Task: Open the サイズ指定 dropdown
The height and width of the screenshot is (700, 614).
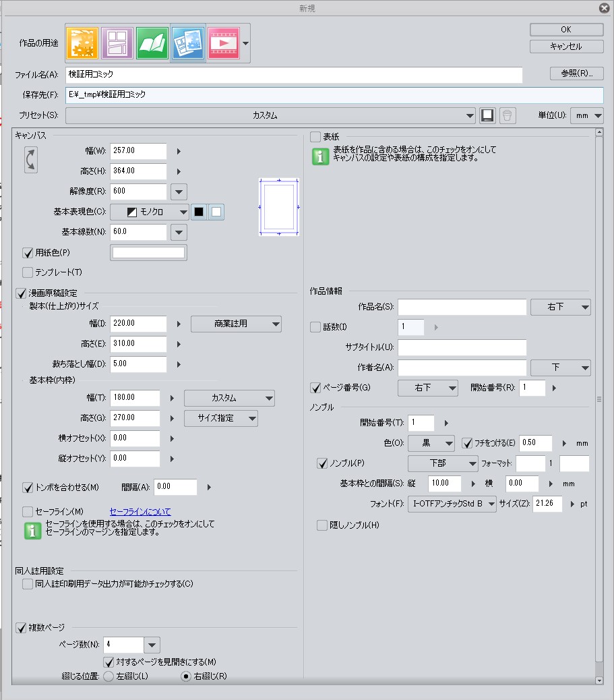Action: tap(221, 418)
